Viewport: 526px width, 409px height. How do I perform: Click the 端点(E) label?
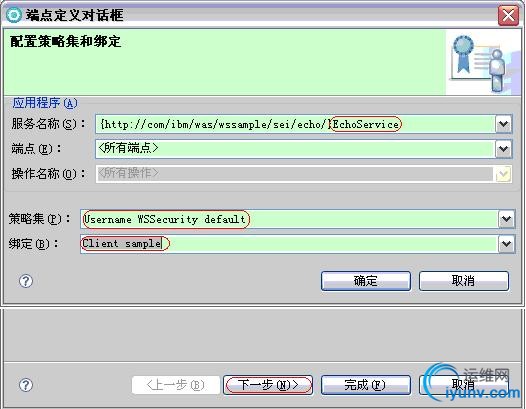pos(36,149)
